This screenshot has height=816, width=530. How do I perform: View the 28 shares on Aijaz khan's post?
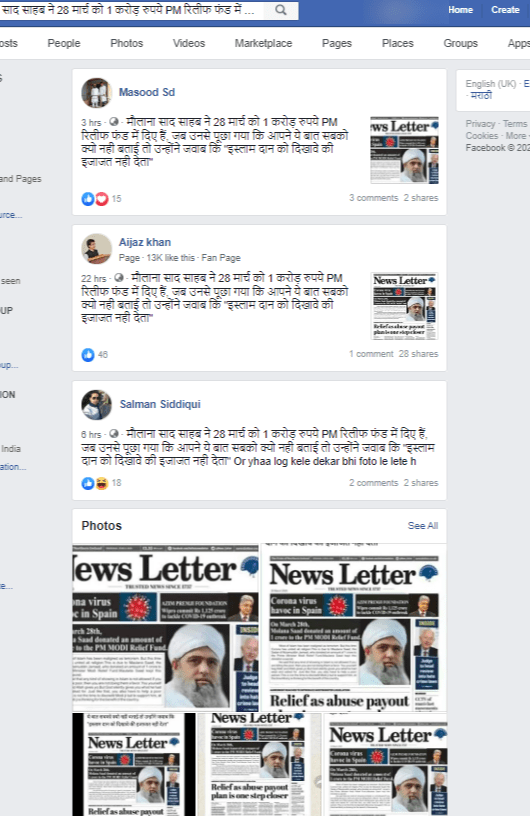(x=418, y=354)
